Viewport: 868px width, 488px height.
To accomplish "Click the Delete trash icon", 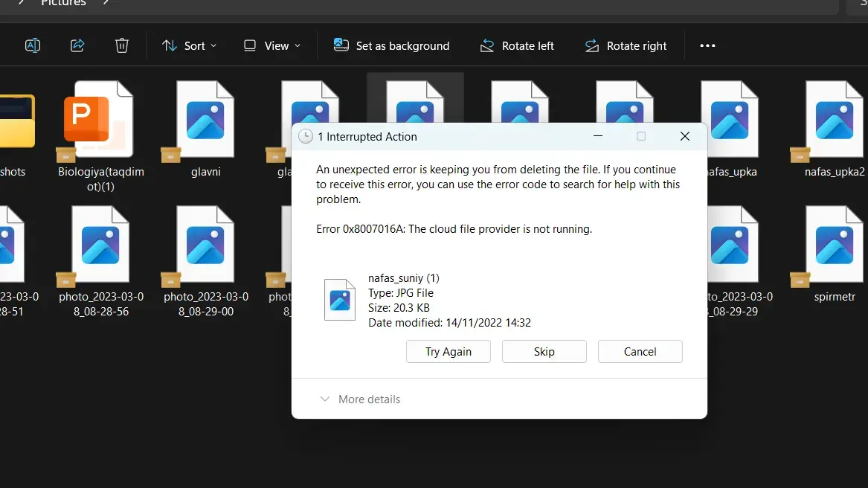I will 122,45.
